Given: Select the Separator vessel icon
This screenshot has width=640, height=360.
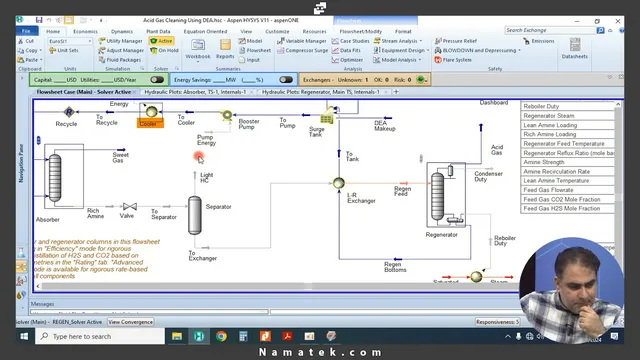Looking at the screenshot, I should click(195, 216).
